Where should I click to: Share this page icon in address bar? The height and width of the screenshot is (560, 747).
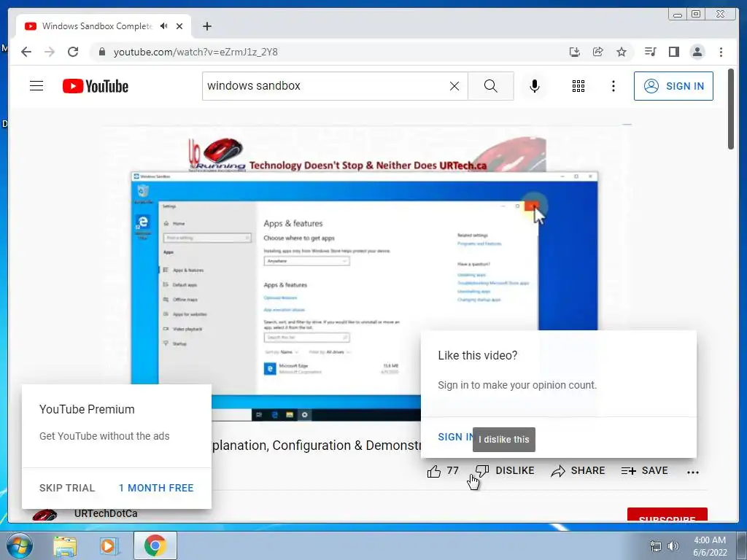(x=598, y=52)
